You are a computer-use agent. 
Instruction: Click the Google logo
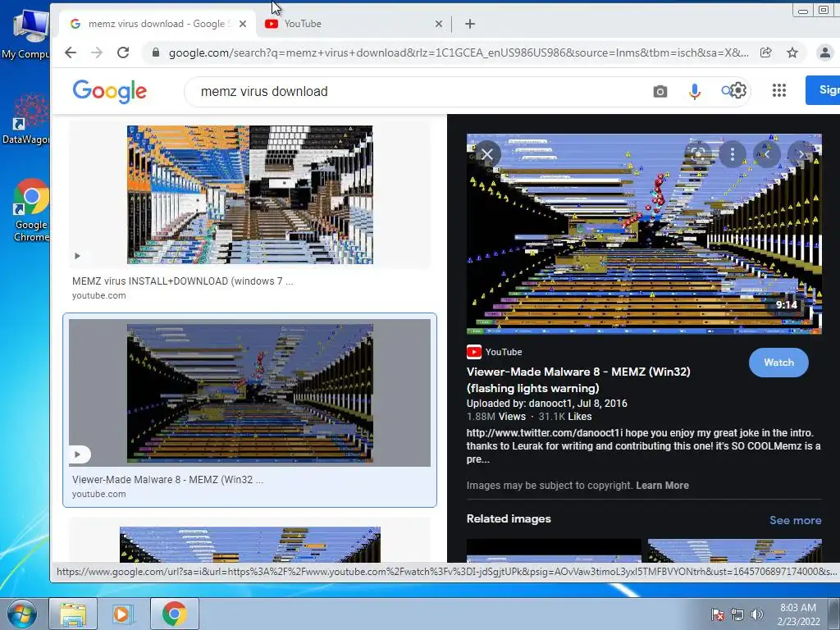click(x=109, y=92)
